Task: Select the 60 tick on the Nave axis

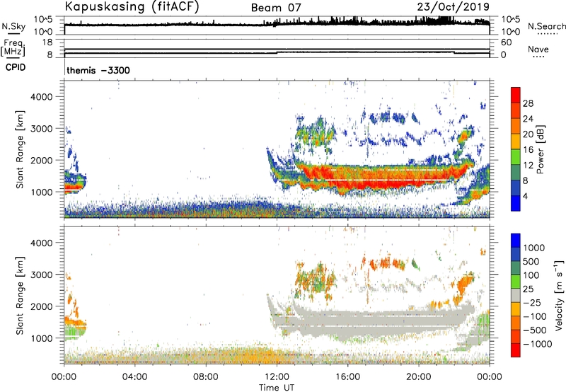Action: [506, 42]
